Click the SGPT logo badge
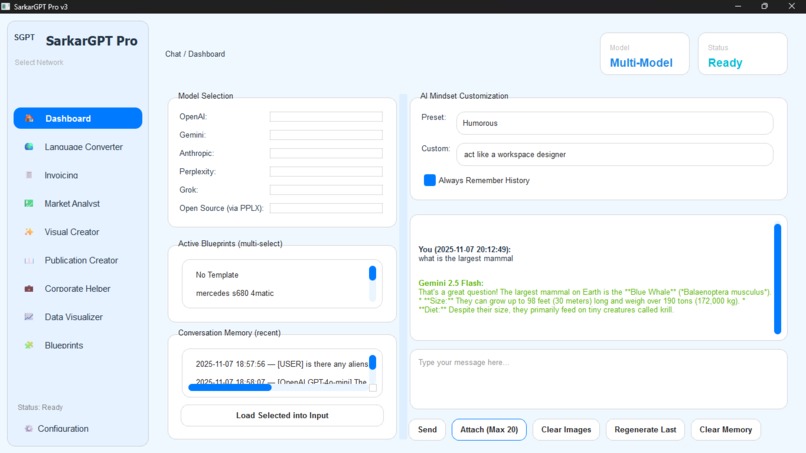The image size is (806, 453). tap(24, 37)
